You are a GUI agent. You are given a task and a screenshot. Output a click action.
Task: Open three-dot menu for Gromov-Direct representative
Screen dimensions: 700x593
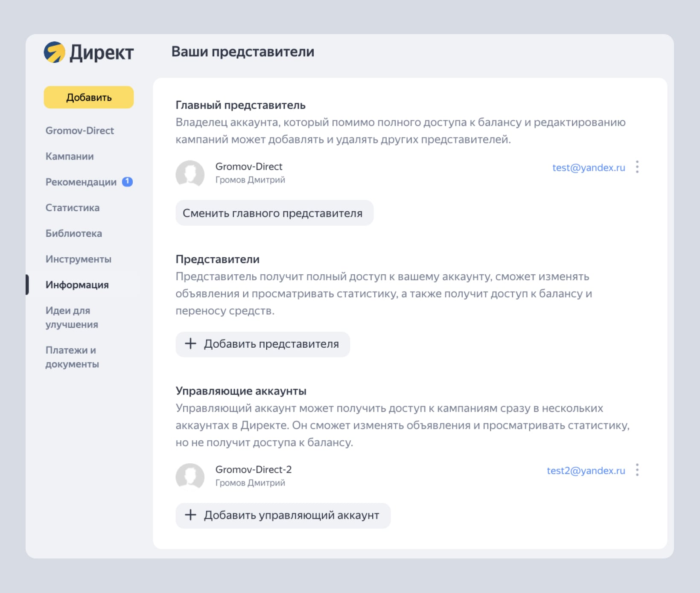pyautogui.click(x=637, y=167)
